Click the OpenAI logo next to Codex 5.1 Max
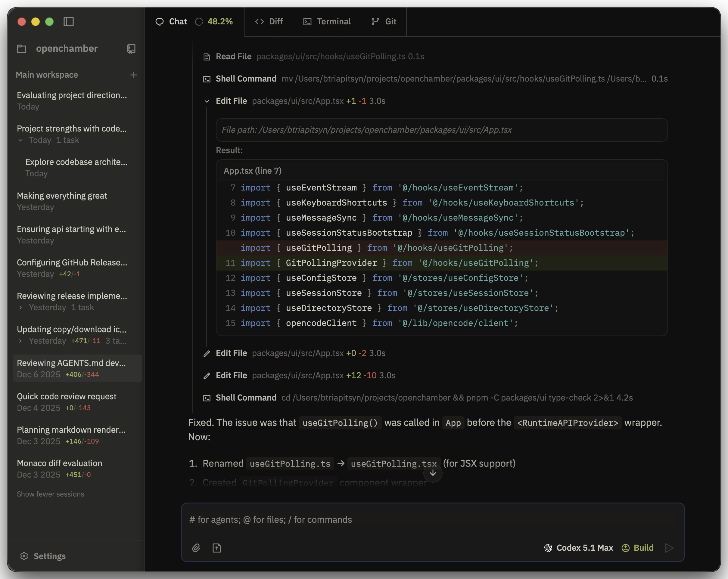 tap(548, 548)
